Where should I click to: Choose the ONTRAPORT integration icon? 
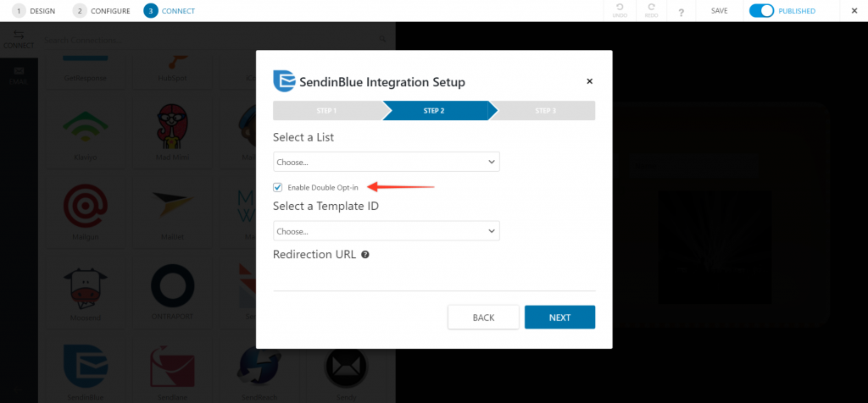173,286
